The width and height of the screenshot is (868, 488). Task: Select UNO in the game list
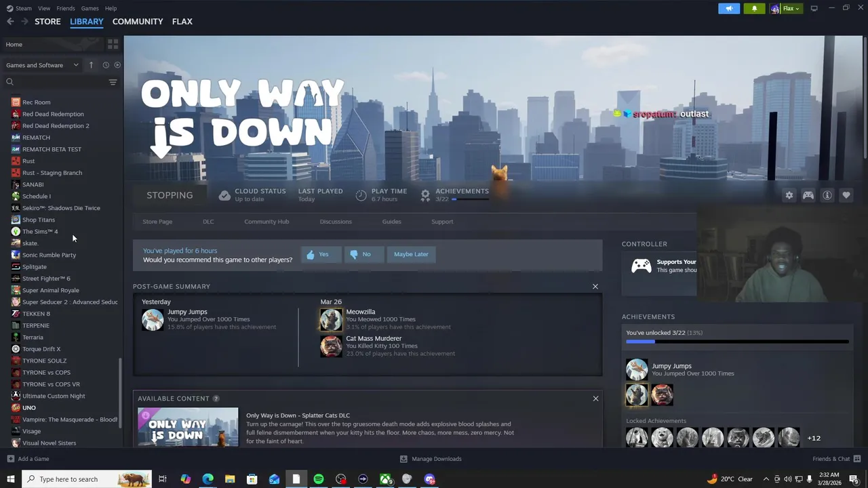28,408
